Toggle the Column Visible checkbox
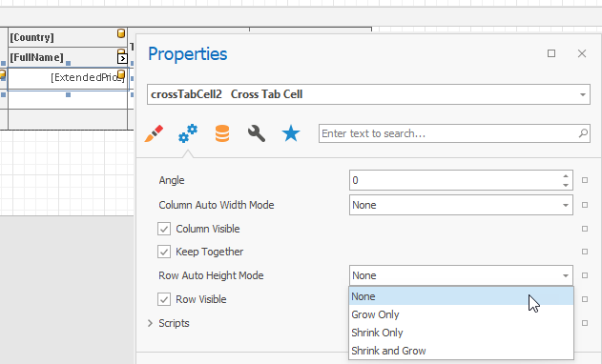 coord(164,229)
